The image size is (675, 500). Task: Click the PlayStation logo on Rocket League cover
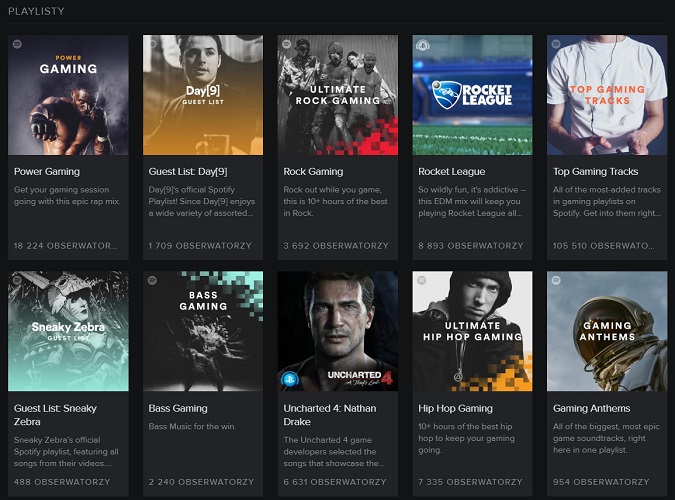coord(422,45)
